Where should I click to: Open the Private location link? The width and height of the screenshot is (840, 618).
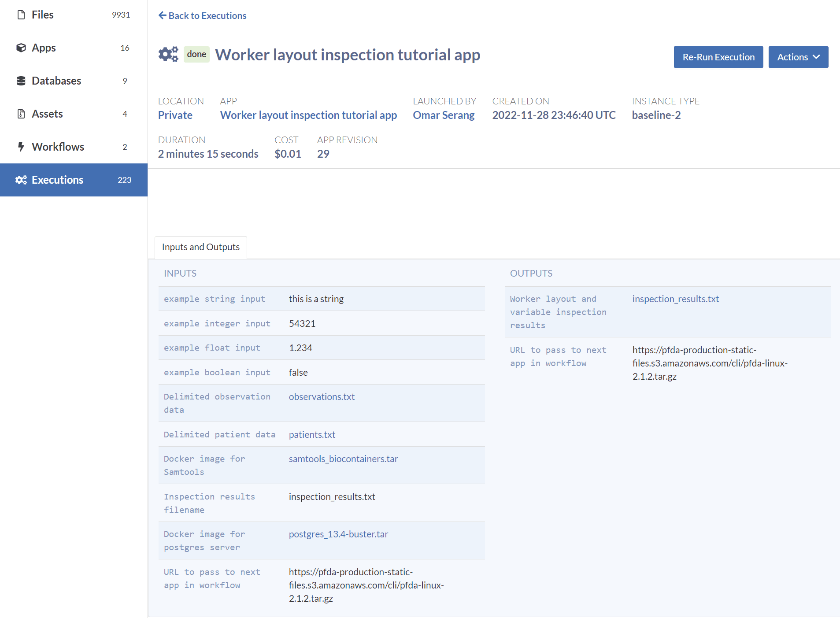pos(175,115)
